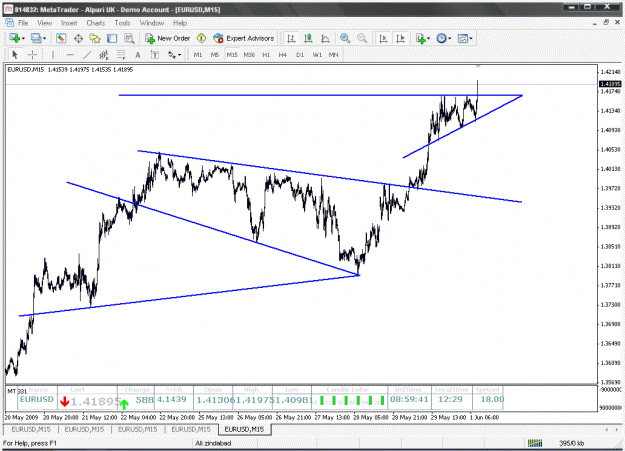The image size is (625, 451).
Task: Click the 4.1439 value in table
Action: click(x=172, y=399)
